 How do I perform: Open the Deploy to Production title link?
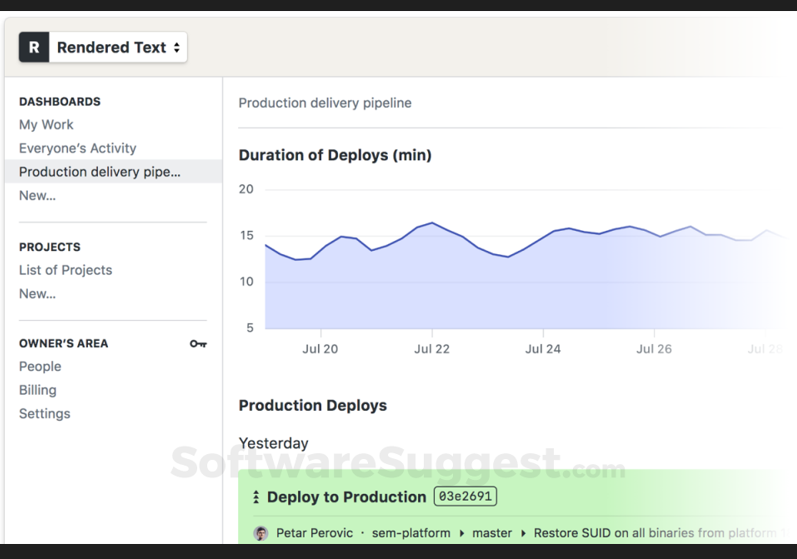346,497
